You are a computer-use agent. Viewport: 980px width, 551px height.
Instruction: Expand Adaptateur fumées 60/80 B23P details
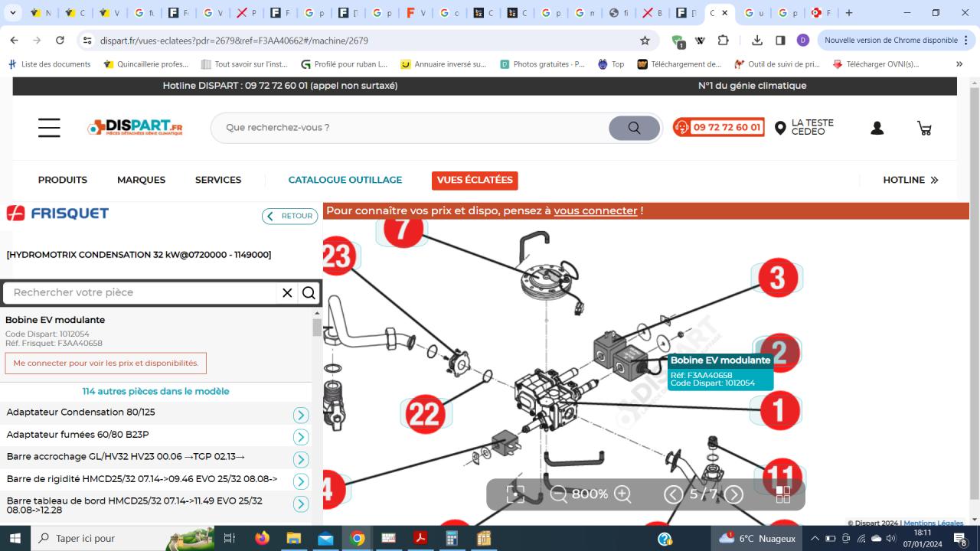tap(301, 437)
